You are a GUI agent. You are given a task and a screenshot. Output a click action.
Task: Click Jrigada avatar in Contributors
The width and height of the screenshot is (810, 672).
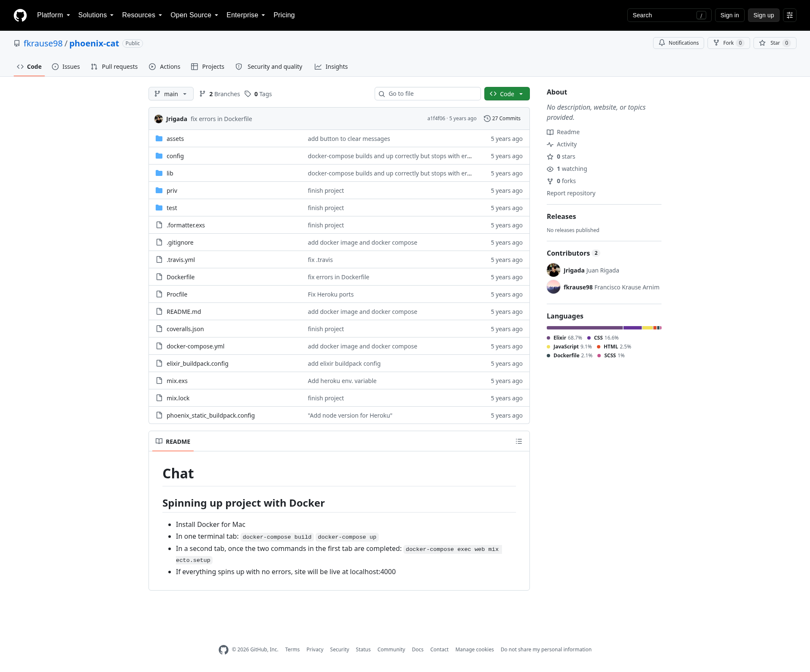pos(553,270)
